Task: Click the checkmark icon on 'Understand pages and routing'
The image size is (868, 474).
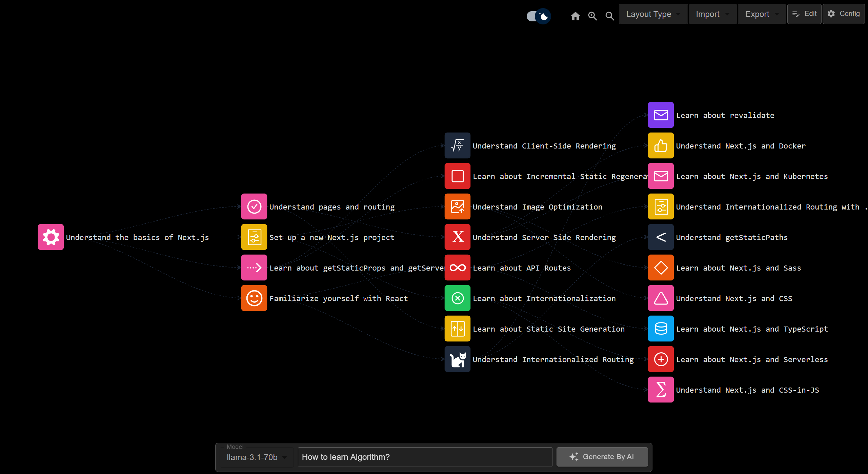Action: (x=254, y=206)
